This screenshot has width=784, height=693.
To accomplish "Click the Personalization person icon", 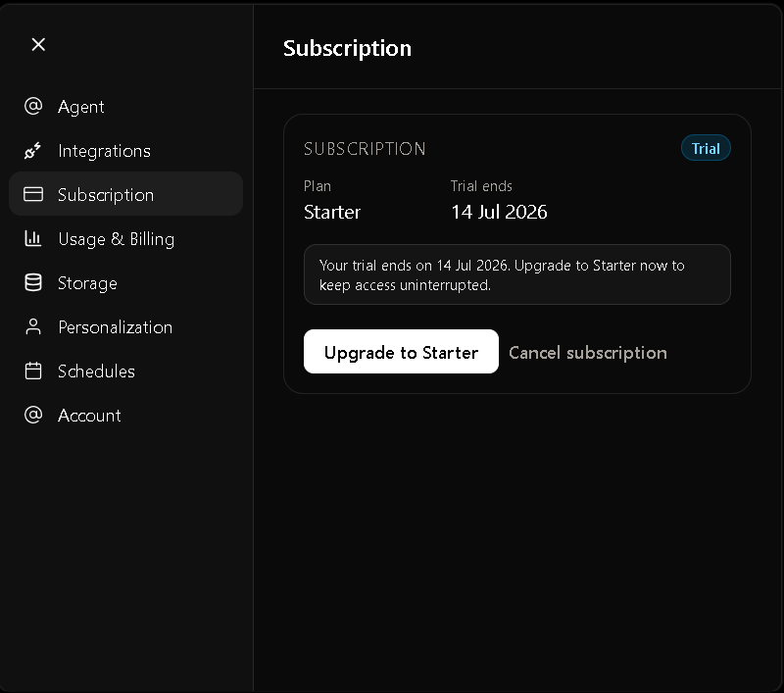I will pos(33,326).
